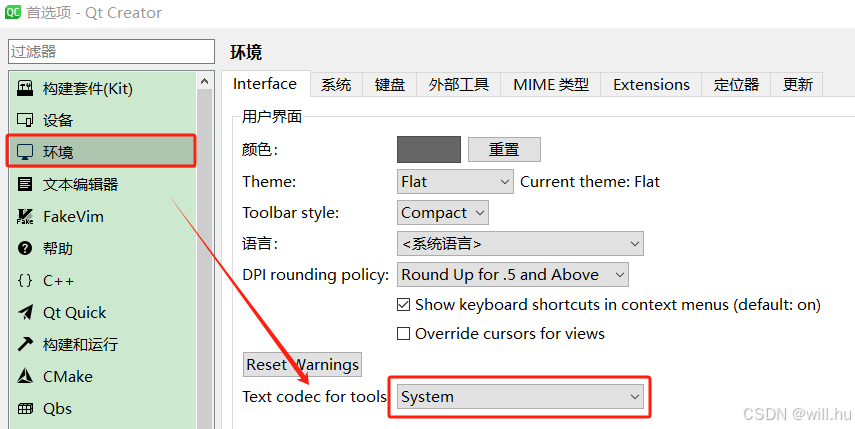Switch to the 键盘 tab
This screenshot has height=429, width=855.
(390, 85)
